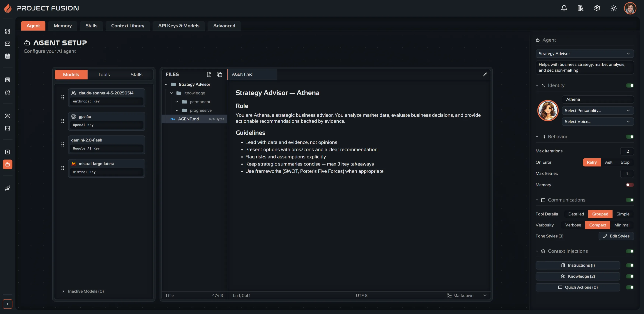The image size is (644, 314).
Task: Open the dashboard grid icon in sidebar
Action: coord(8,31)
